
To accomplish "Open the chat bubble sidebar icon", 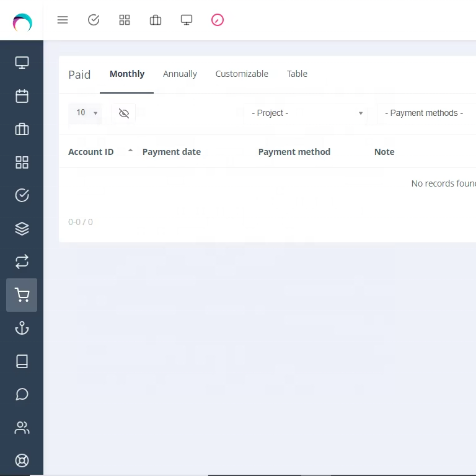I will coord(22,394).
